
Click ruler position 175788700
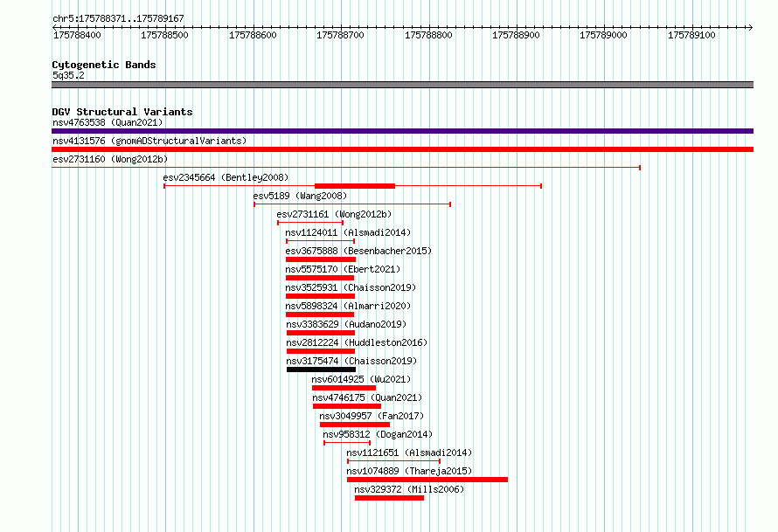pos(340,35)
